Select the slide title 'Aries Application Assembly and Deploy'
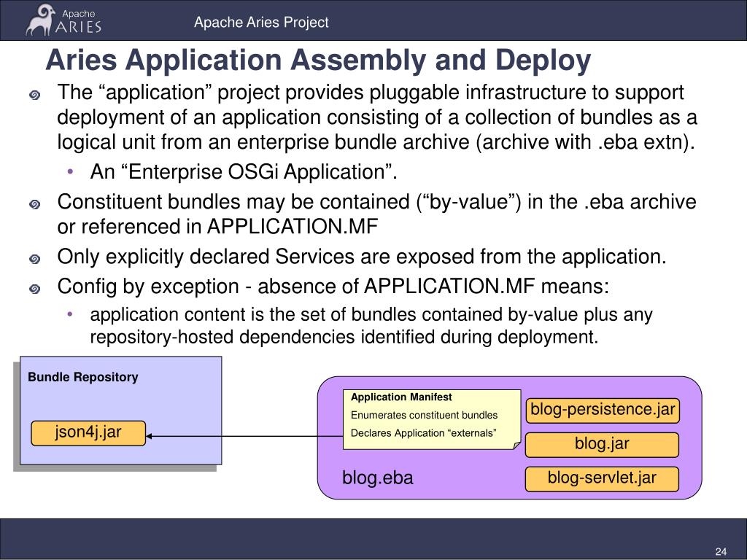The image size is (747, 560). tap(318, 61)
